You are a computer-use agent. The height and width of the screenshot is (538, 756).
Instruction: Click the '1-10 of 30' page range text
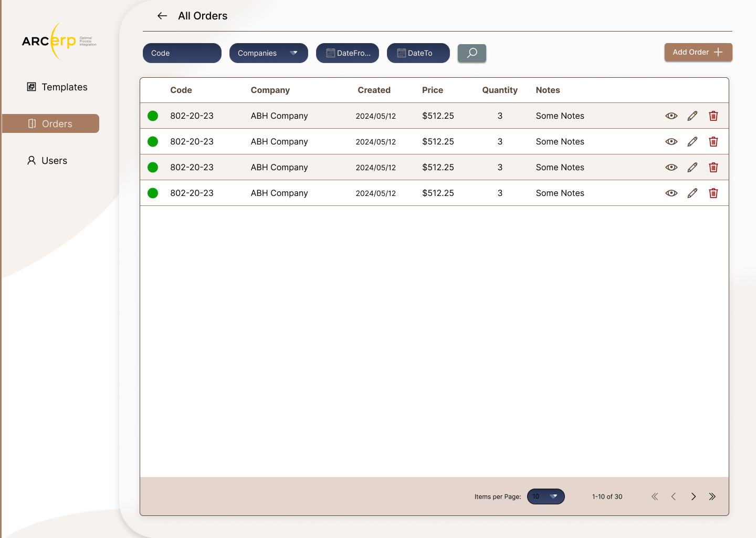tap(607, 496)
